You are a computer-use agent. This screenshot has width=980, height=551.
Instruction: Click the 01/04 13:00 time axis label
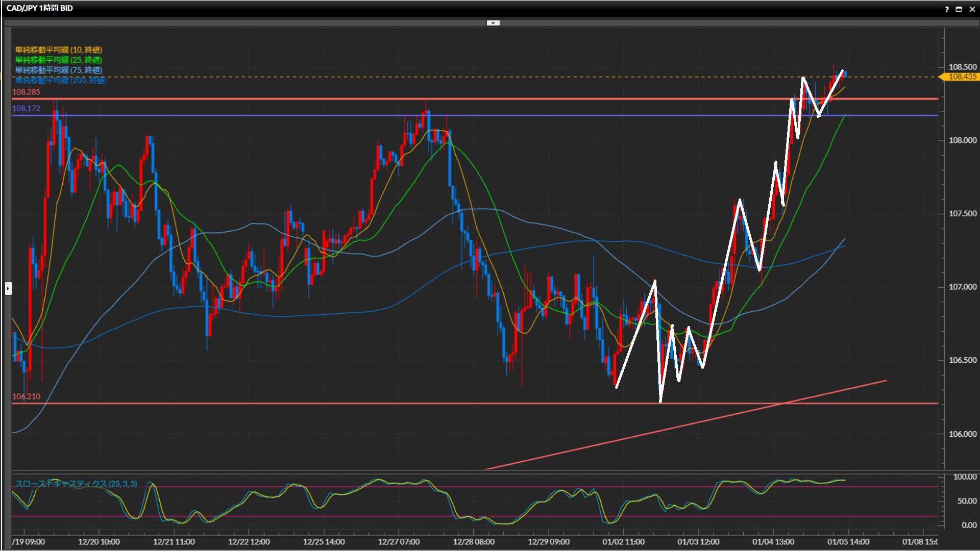point(773,542)
